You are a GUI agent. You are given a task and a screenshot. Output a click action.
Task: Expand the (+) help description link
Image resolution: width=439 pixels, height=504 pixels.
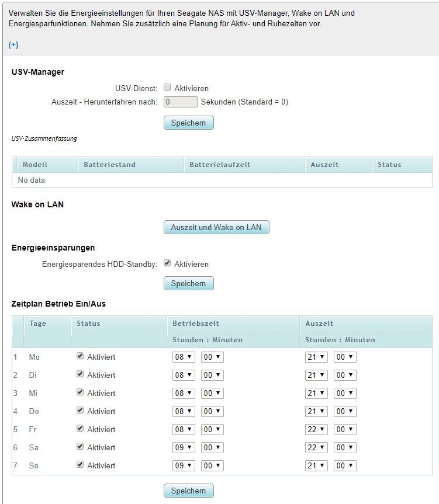(13, 45)
